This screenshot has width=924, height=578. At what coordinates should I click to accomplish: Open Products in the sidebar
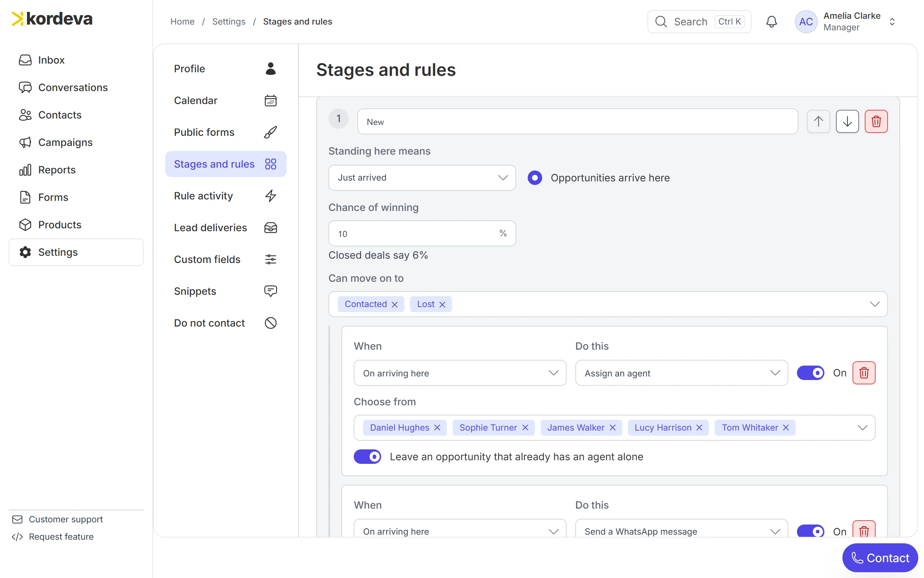tap(76, 225)
